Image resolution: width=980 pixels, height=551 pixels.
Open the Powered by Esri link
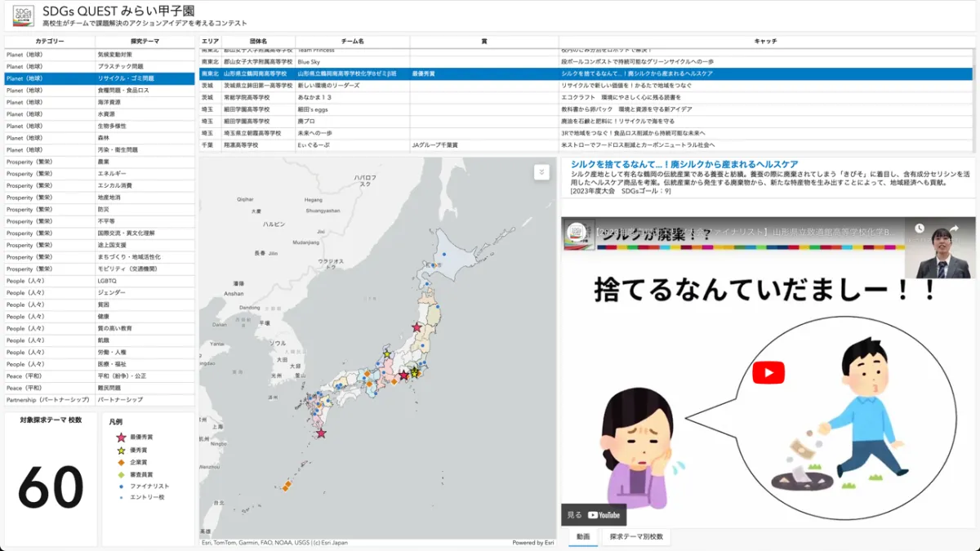[x=532, y=542]
